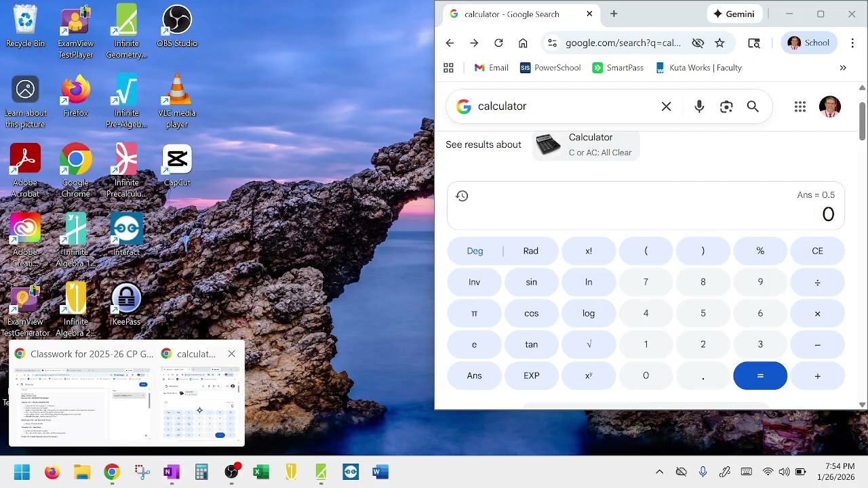Open the Email bookmark

coord(492,68)
